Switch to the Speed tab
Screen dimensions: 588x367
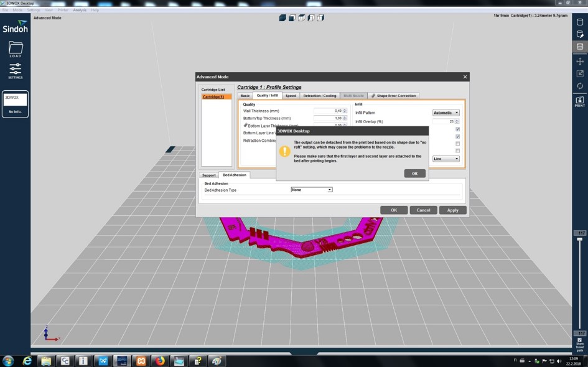pos(291,96)
